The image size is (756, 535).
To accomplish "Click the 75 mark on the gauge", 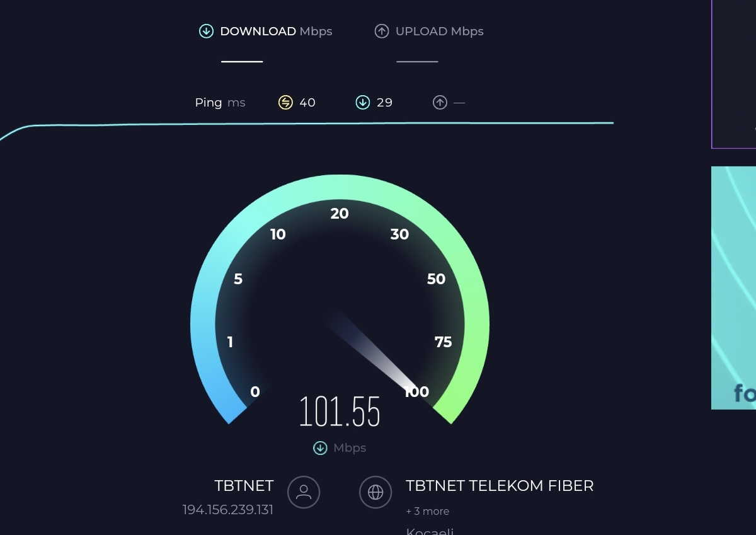I will coord(444,342).
